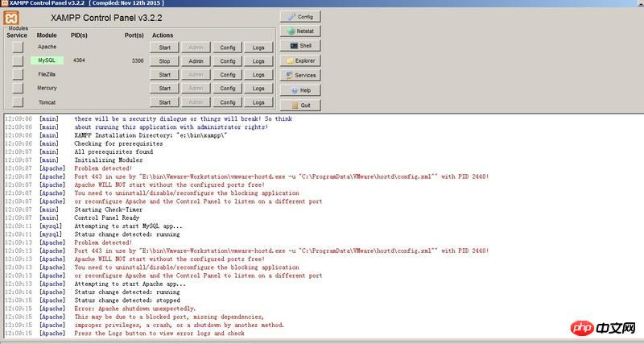
Task: Start the Tomcat module
Action: coord(164,102)
